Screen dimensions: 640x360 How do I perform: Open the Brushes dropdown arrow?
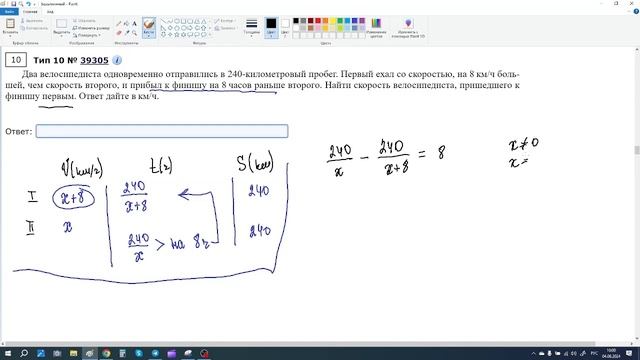tap(149, 35)
